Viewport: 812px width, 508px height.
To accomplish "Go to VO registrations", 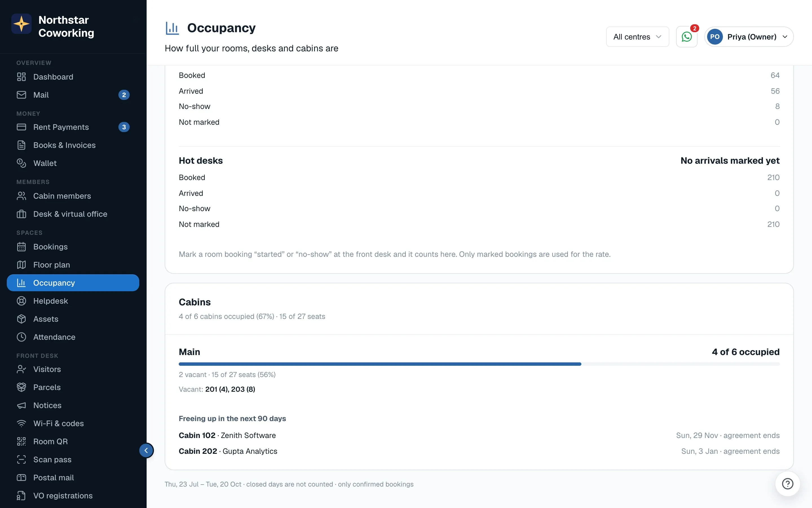I will coord(73,496).
